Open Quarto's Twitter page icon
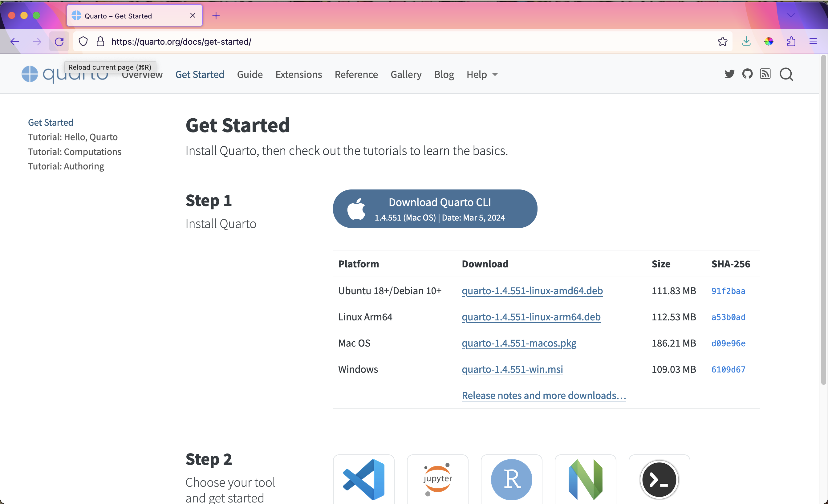The image size is (828, 504). [729, 74]
